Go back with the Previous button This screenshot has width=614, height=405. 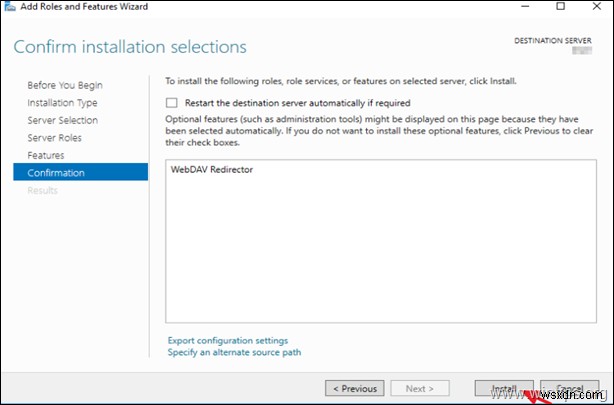[355, 388]
